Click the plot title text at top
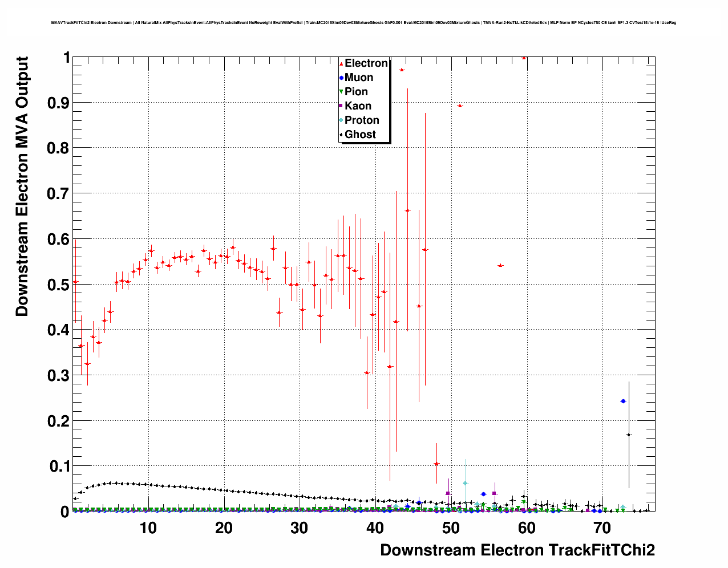The image size is (728, 568). click(363, 23)
